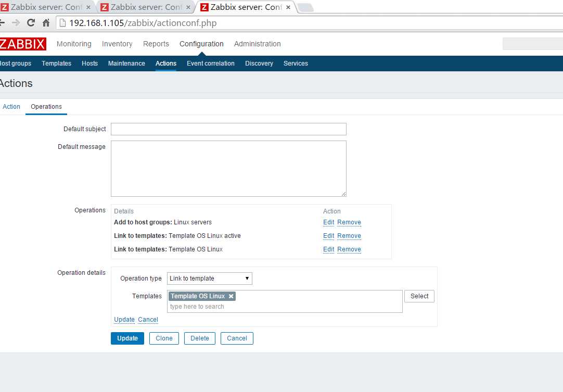Open the Inventory menu

point(117,44)
